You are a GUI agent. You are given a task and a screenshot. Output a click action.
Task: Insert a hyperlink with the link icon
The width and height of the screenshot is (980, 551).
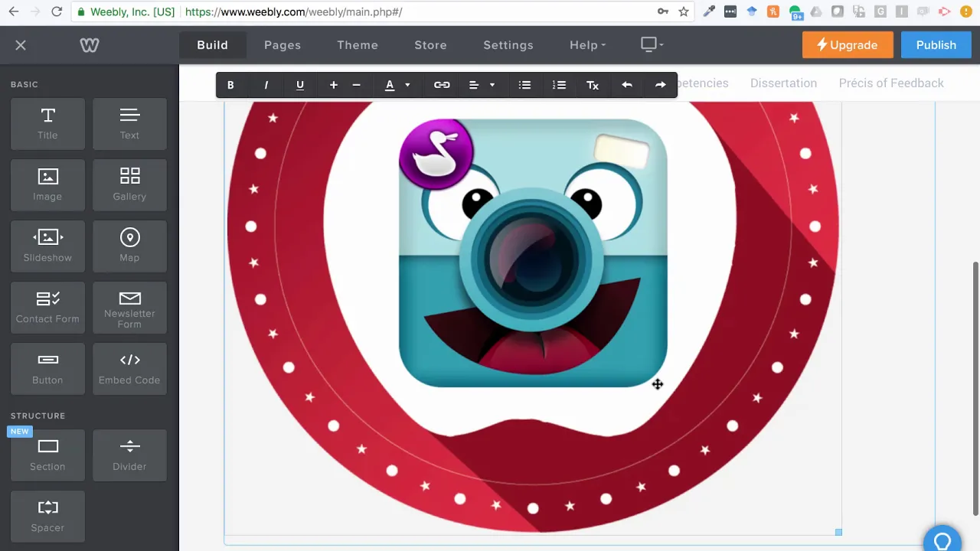point(442,85)
